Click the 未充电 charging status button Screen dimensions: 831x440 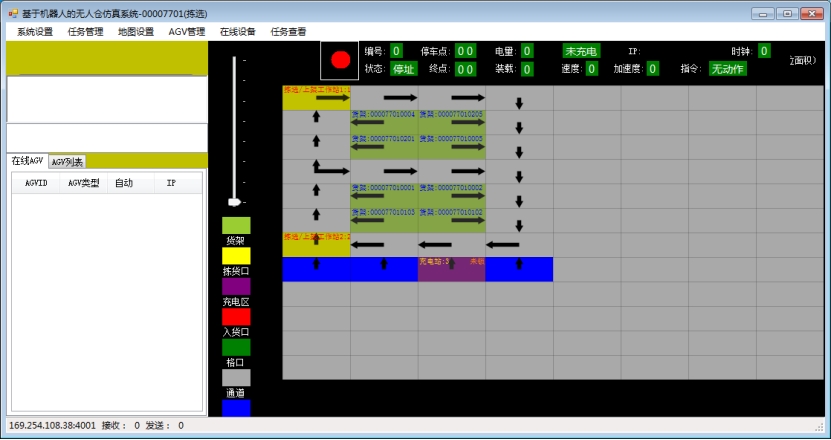[x=581, y=51]
